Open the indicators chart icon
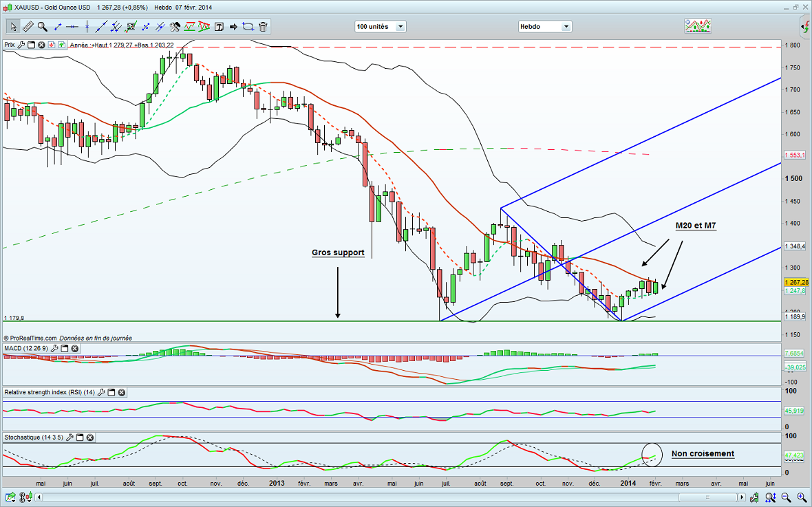Image resolution: width=812 pixels, height=507 pixels. [x=697, y=26]
